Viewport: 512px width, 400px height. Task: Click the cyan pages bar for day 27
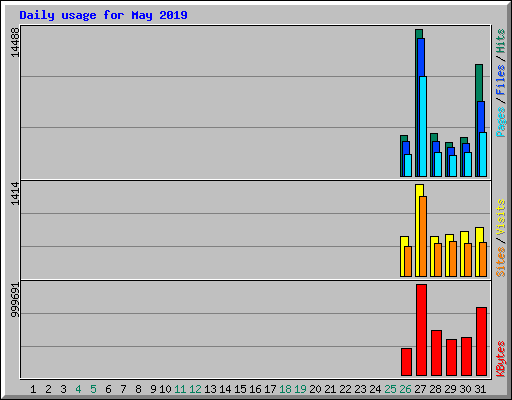423,126
